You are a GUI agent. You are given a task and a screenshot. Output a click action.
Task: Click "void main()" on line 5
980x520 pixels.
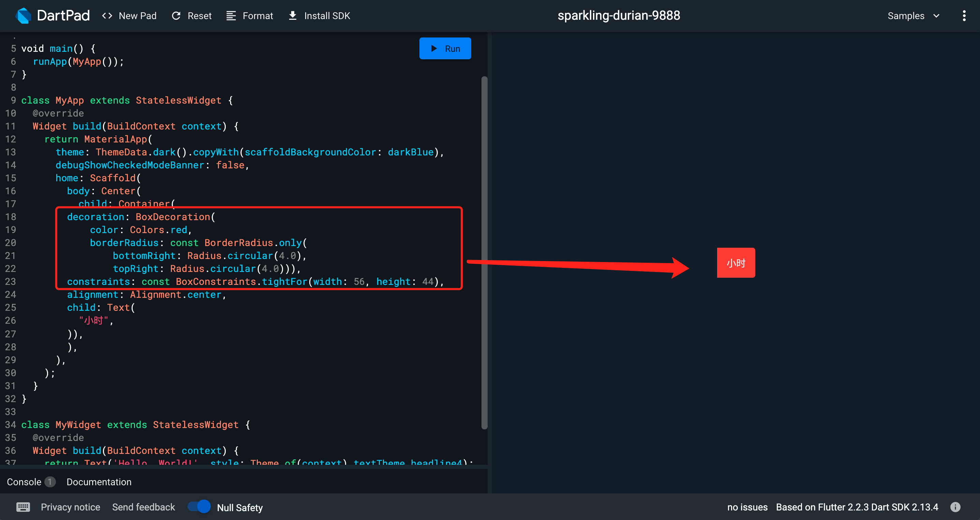pos(52,48)
